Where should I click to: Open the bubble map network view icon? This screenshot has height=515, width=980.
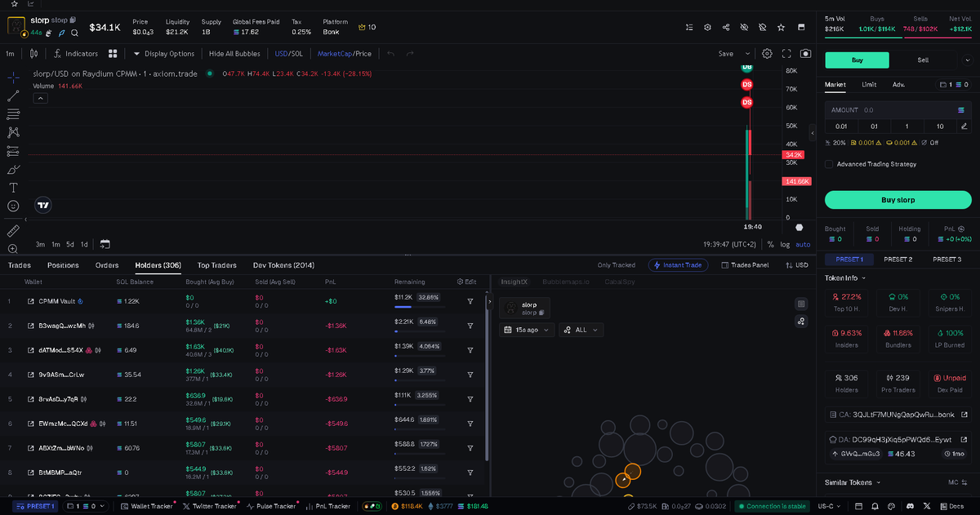pos(801,321)
